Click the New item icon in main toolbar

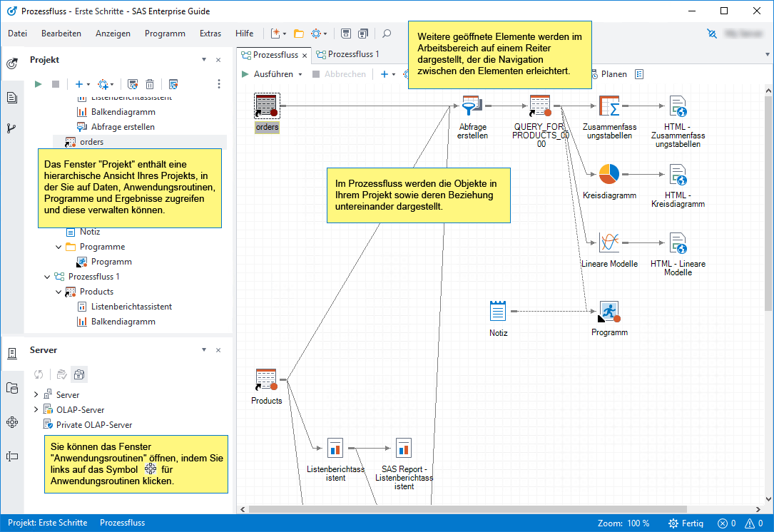coord(275,34)
